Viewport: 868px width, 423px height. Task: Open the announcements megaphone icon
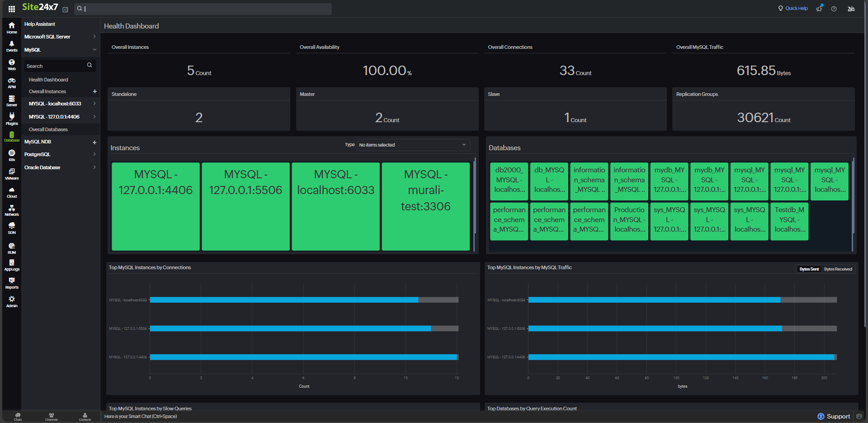tap(819, 9)
